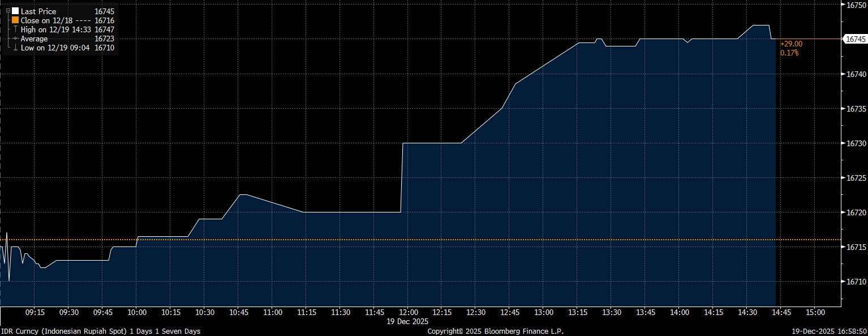The image size is (868, 336).
Task: Click the 09:15 time axis label
Action: pyautogui.click(x=35, y=312)
